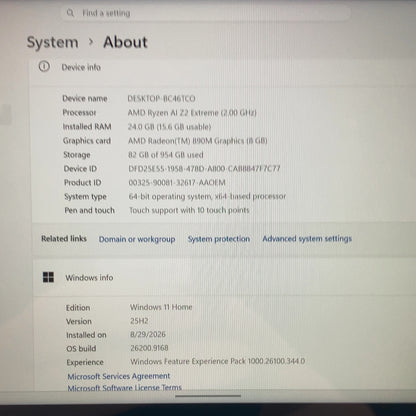Screen dimensions: 416x416
Task: Open System protection link
Action: tap(219, 239)
